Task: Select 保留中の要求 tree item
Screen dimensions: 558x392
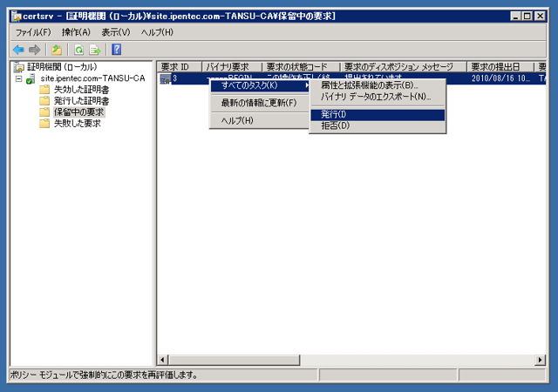Action: [79, 112]
